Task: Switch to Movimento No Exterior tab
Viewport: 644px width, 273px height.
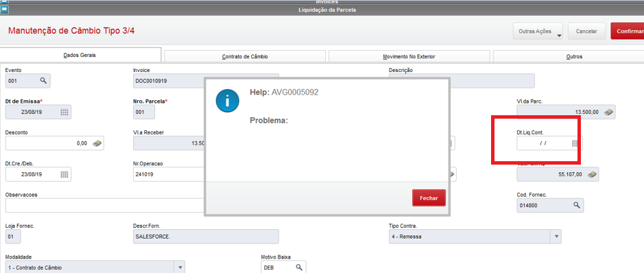Action: tap(409, 57)
